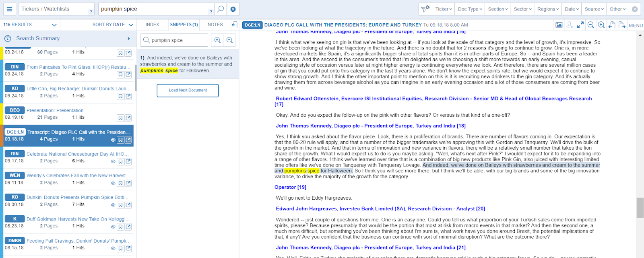The width and height of the screenshot is (644, 258).
Task: Go to previous document page-arrow icon
Action: (612, 25)
